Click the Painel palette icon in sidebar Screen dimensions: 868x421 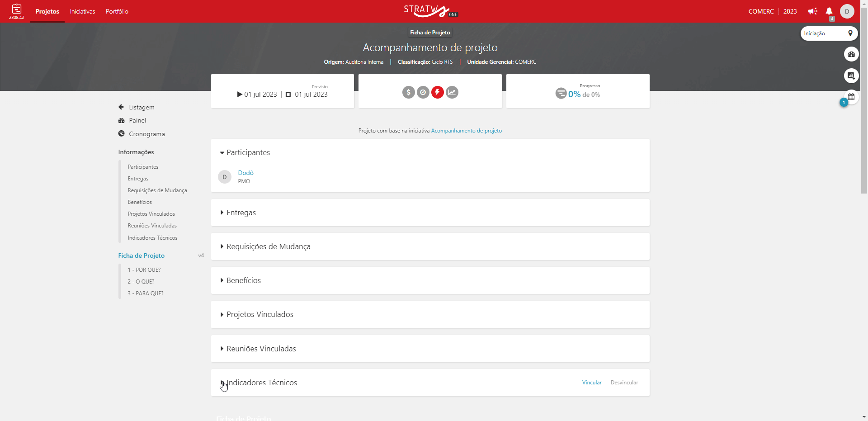click(x=121, y=120)
